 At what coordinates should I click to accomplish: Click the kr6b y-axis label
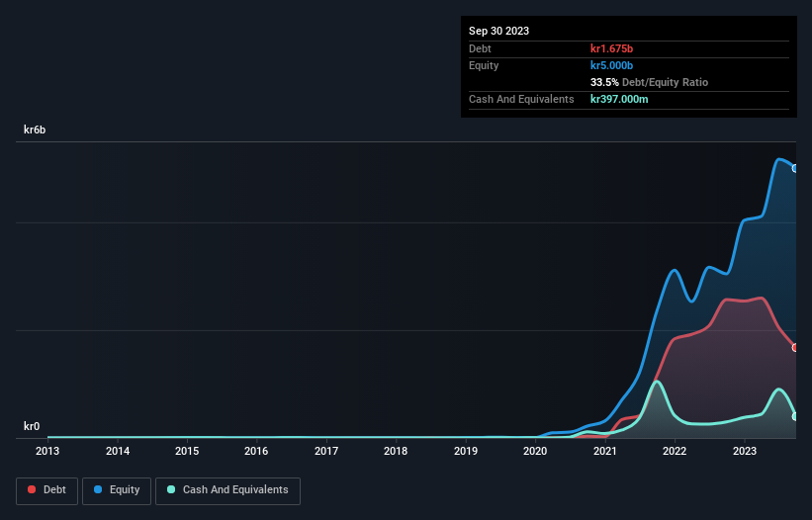pos(35,130)
